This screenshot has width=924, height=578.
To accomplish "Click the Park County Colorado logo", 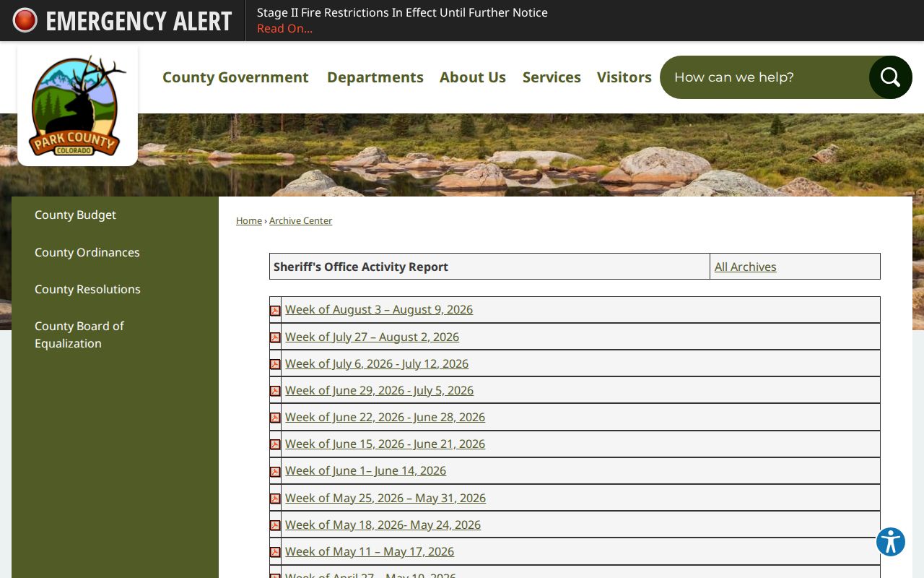I will click(77, 105).
